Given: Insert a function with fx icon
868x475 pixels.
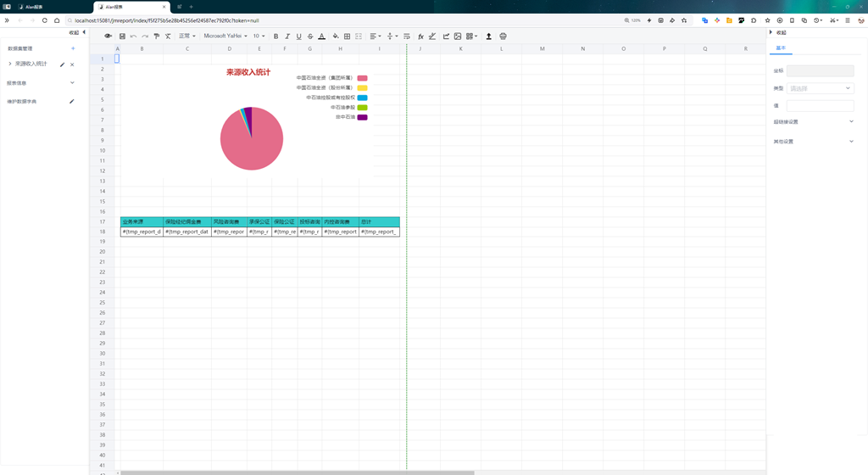Looking at the screenshot, I should pos(420,36).
